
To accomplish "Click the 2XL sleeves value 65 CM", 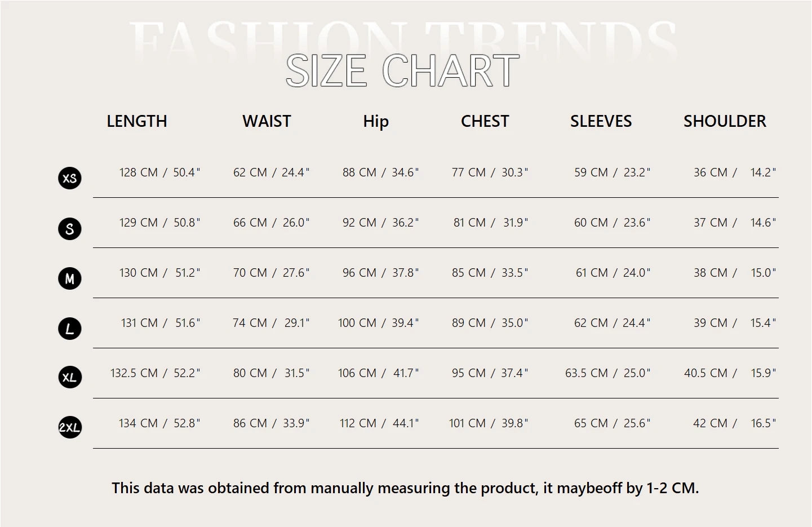I will point(591,423).
